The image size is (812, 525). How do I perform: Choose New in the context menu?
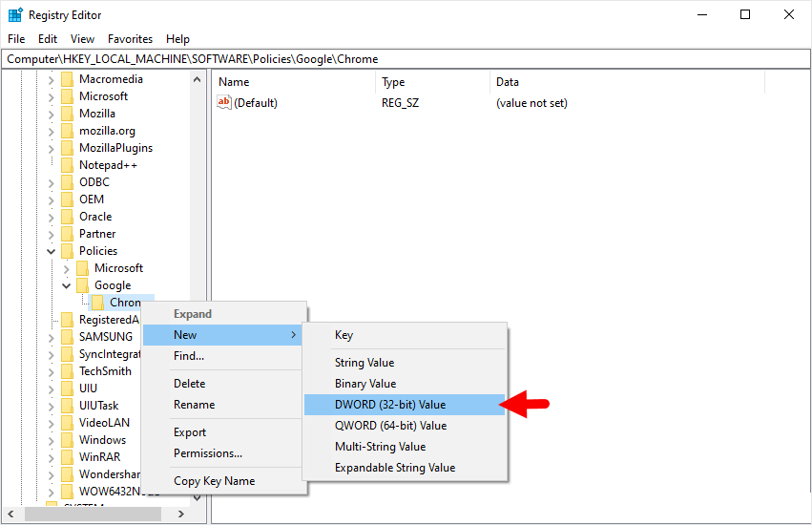tap(222, 335)
